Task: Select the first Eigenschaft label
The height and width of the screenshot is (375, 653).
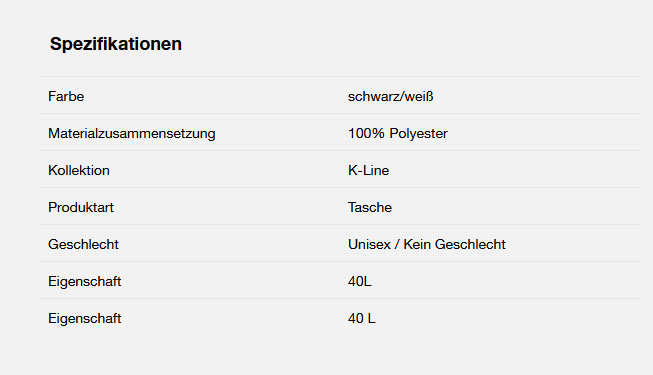Action: tap(85, 281)
